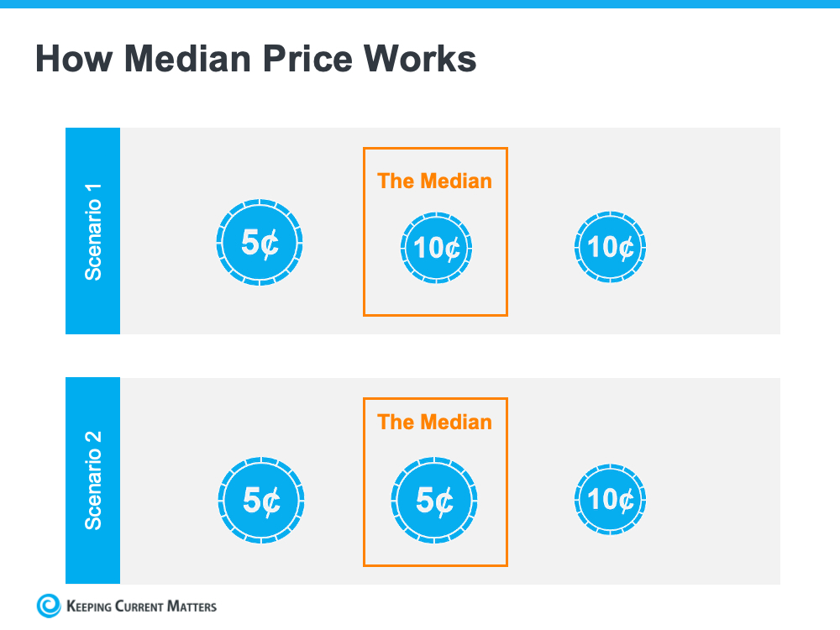Click the leftmost 5¢ coin in Scenario 2

260,501
